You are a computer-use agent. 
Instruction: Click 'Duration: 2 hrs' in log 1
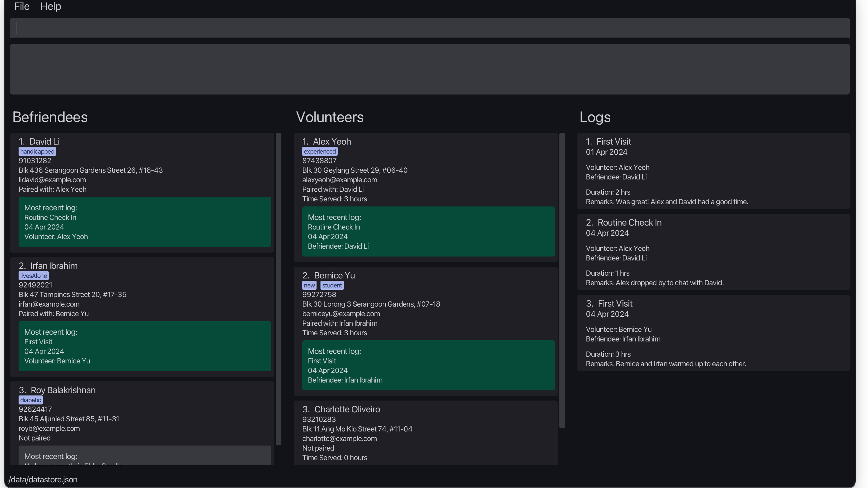(608, 192)
